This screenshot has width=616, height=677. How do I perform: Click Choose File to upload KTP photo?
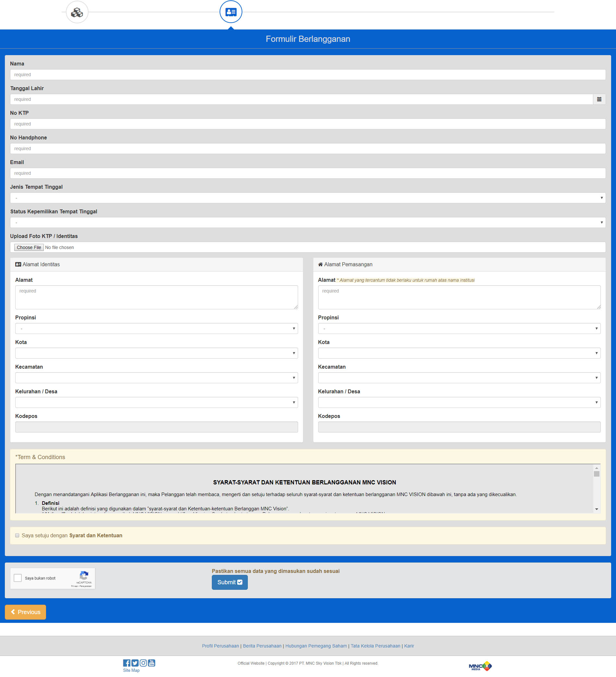pyautogui.click(x=29, y=247)
